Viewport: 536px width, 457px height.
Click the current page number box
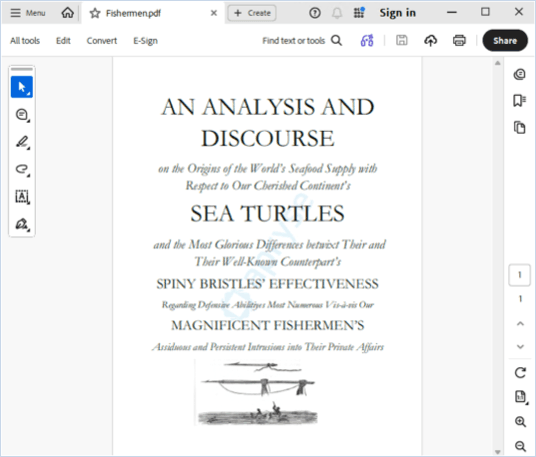[520, 275]
